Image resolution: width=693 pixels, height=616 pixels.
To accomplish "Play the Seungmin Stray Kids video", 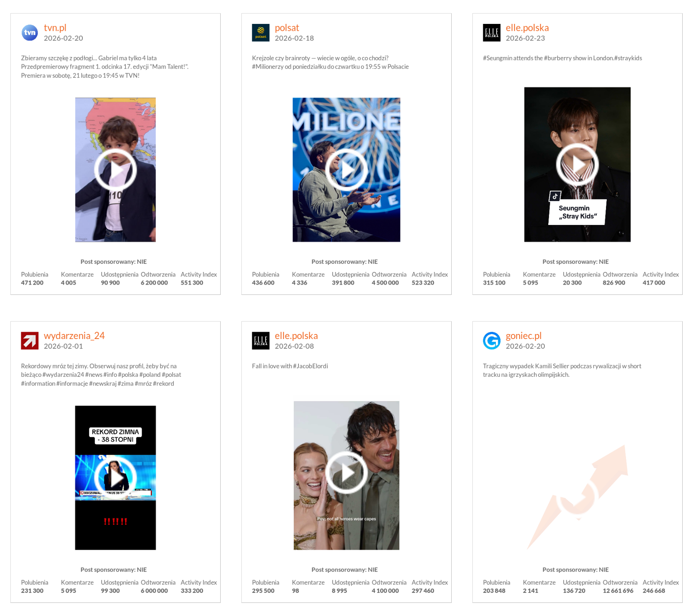I will coord(577,164).
